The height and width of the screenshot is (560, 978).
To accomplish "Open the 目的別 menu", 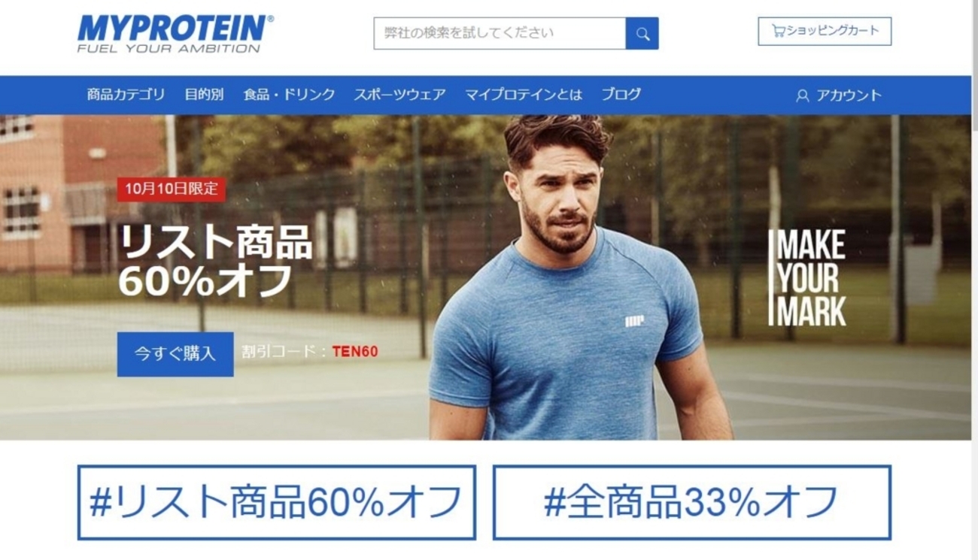I will 204,95.
